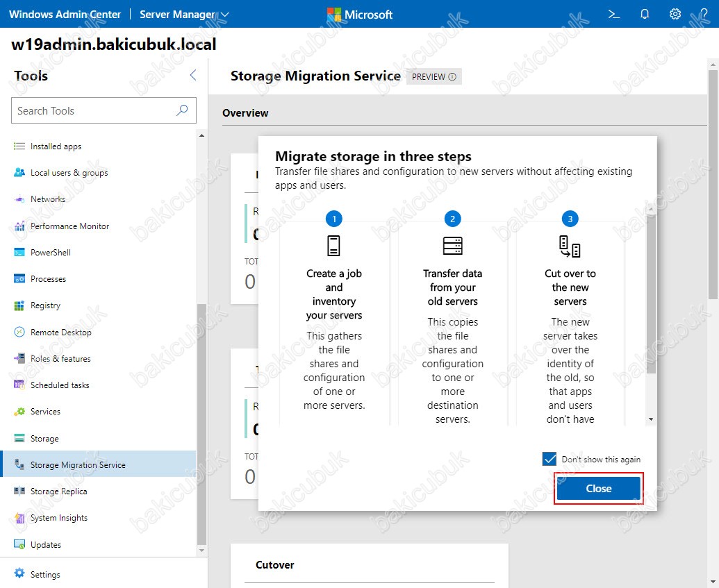Click the Storage Replica icon
This screenshot has width=719, height=588.
point(19,491)
